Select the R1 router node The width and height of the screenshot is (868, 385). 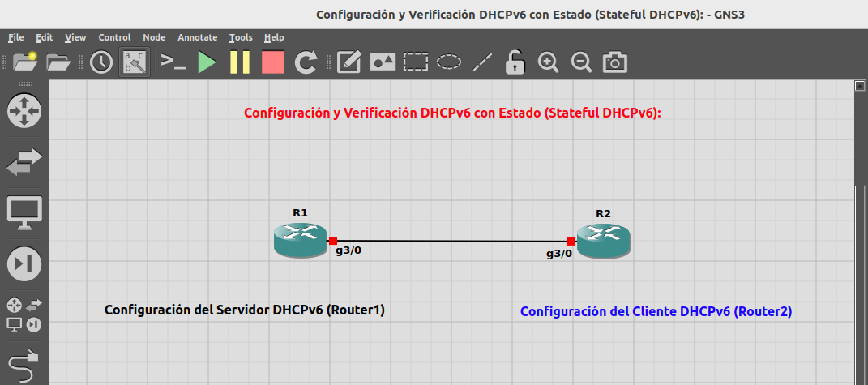pos(298,241)
